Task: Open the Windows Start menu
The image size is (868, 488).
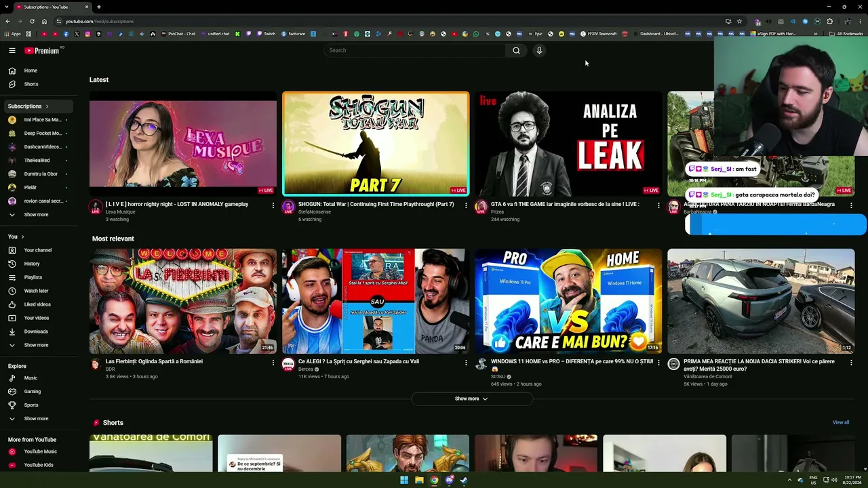Action: 404,480
